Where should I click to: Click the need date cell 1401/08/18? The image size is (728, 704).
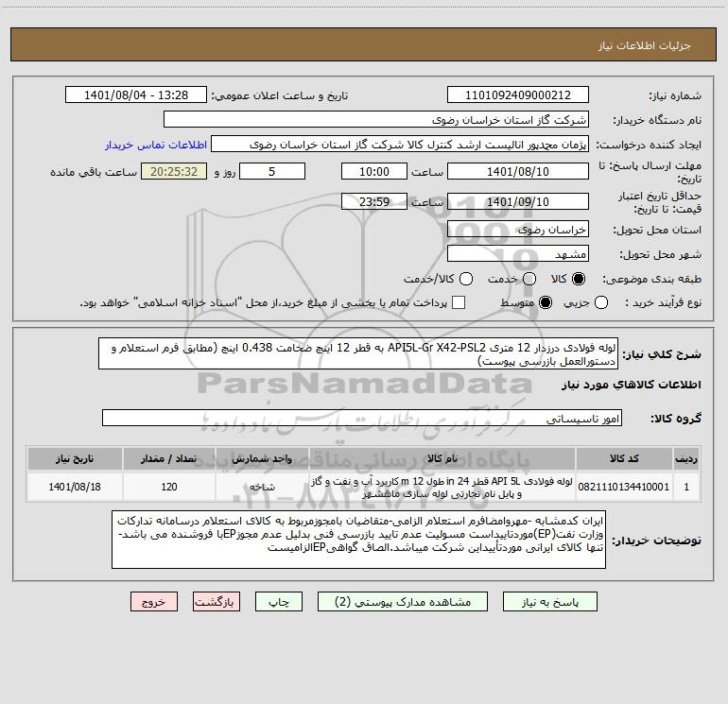[75, 487]
